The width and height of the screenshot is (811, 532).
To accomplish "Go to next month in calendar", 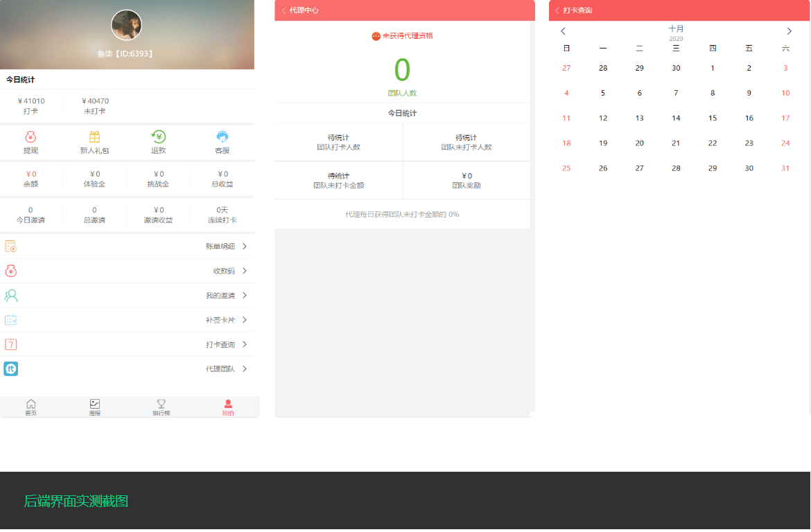I will 789,31.
